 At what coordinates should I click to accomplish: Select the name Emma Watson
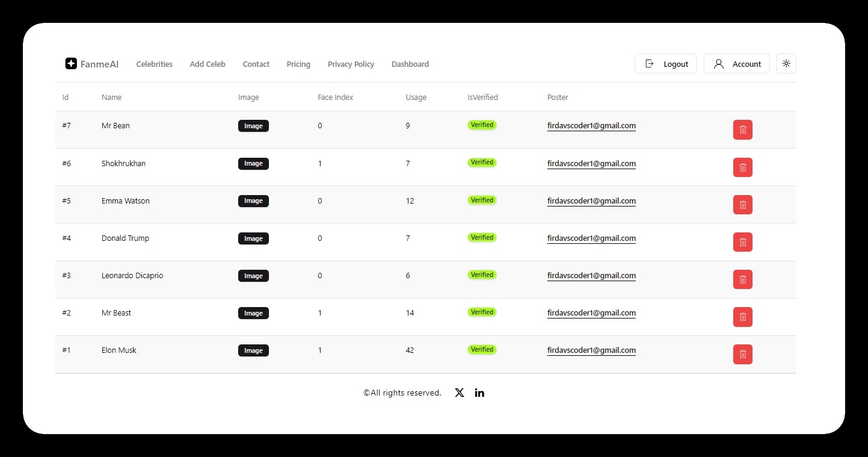click(x=126, y=201)
